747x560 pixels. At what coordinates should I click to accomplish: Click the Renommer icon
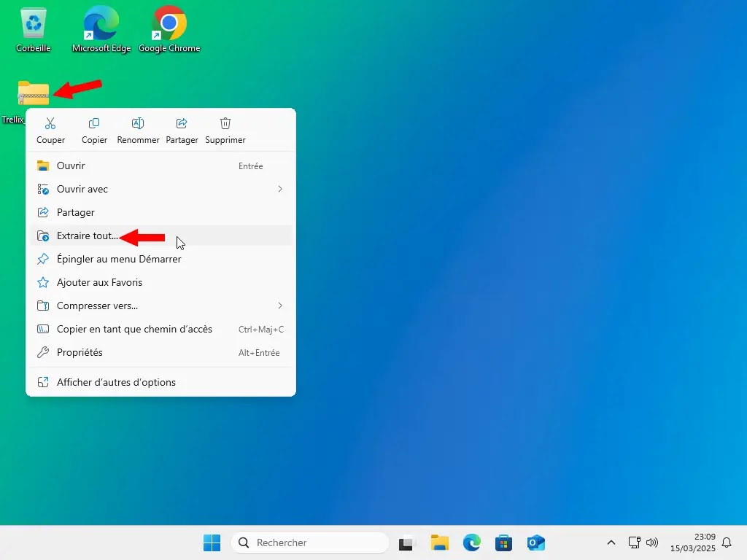tap(138, 123)
